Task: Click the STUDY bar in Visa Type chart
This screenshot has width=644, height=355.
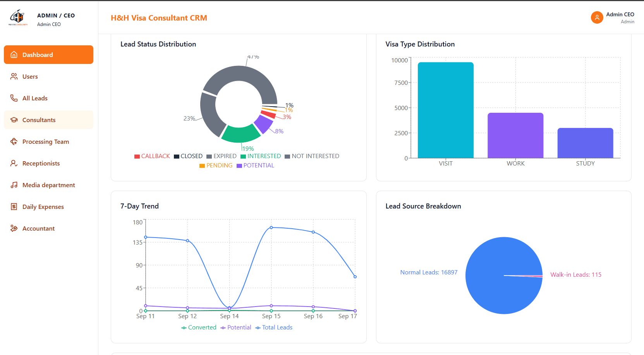Action: (x=585, y=143)
